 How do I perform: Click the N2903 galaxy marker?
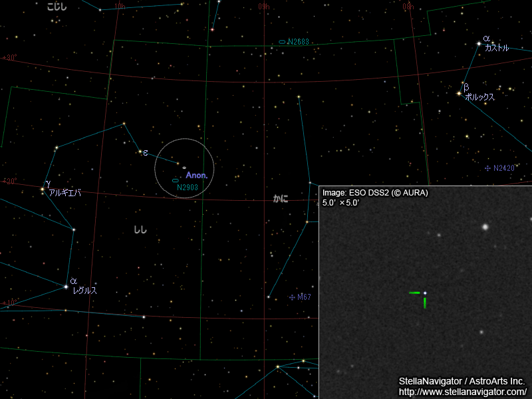174,180
